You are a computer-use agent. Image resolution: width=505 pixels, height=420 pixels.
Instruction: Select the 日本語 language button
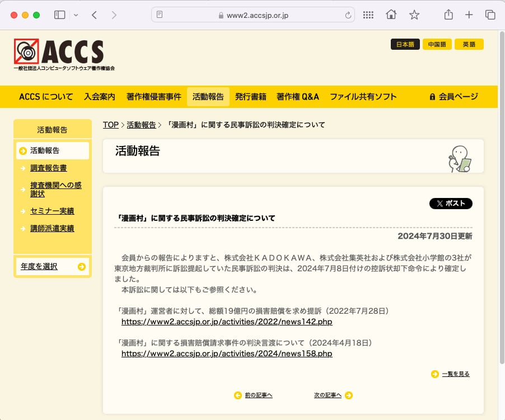pyautogui.click(x=405, y=45)
